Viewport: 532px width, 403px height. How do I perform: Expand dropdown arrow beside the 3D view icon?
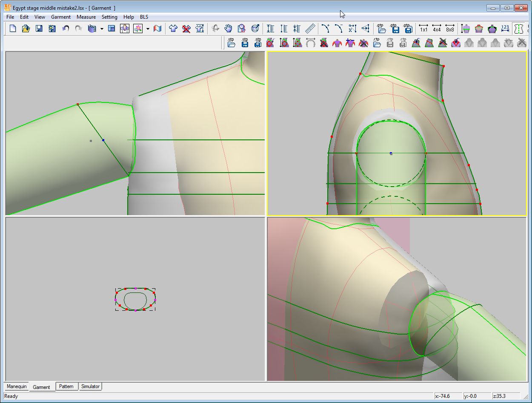pyautogui.click(x=102, y=29)
